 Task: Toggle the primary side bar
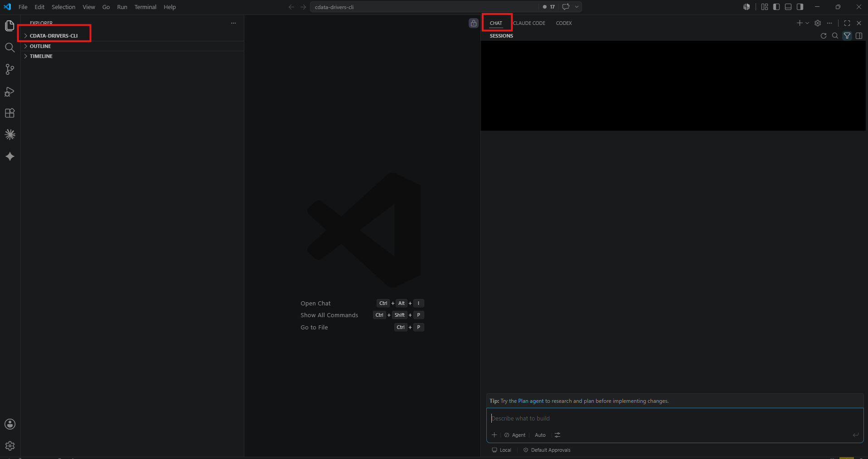coord(776,7)
